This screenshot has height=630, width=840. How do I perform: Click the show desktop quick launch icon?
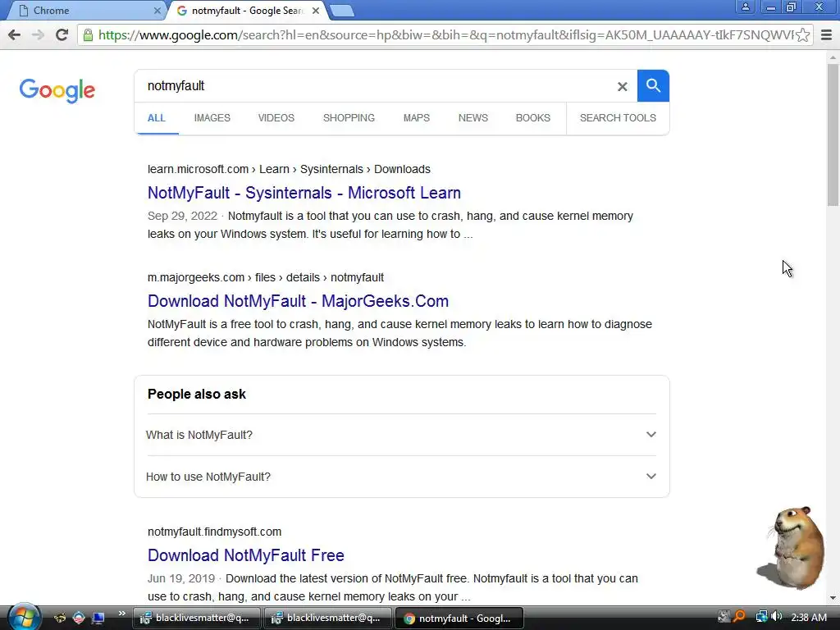coord(98,619)
